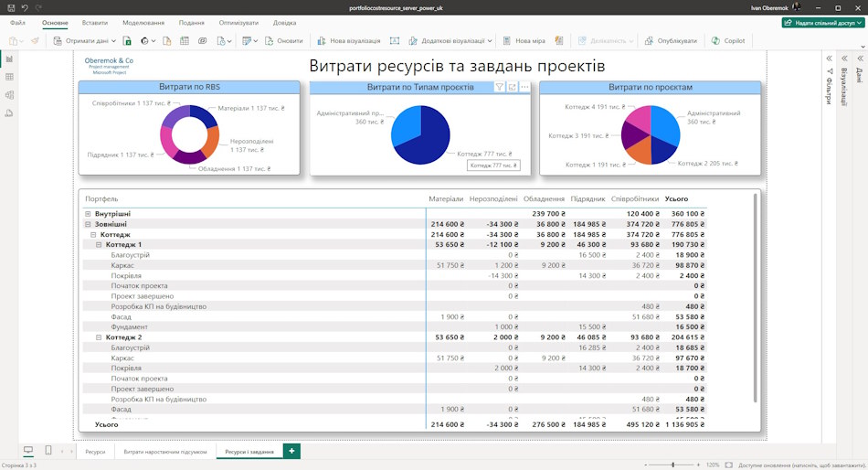Screen dimensions: 868x470
Task: Click the Нова міра button
Action: pyautogui.click(x=524, y=40)
